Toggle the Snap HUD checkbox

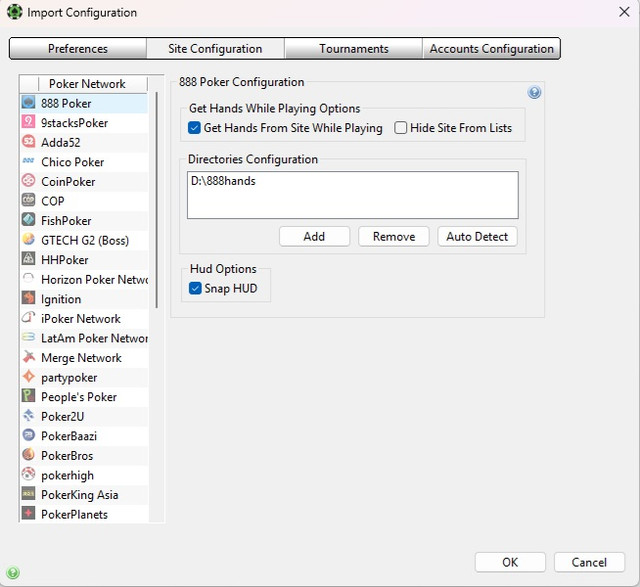coord(195,289)
